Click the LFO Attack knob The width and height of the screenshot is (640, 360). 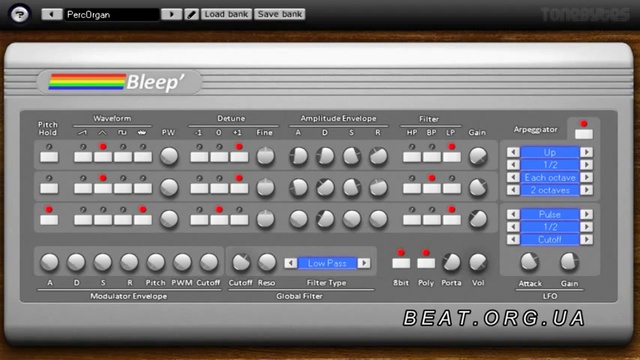529,262
